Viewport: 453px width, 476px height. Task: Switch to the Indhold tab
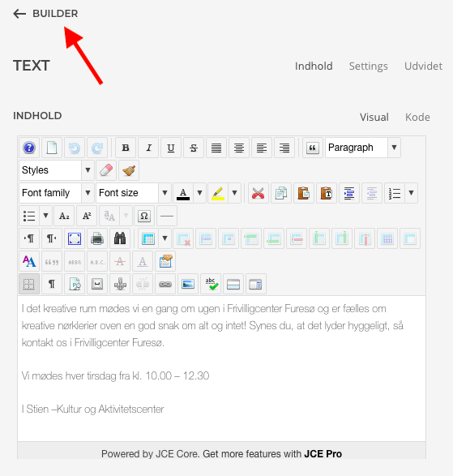coord(314,66)
